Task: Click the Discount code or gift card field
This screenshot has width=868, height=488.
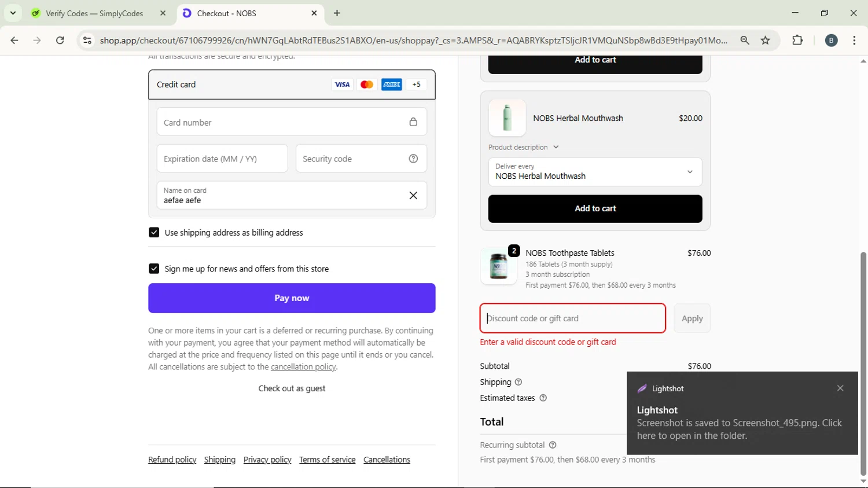Action: pos(572,318)
